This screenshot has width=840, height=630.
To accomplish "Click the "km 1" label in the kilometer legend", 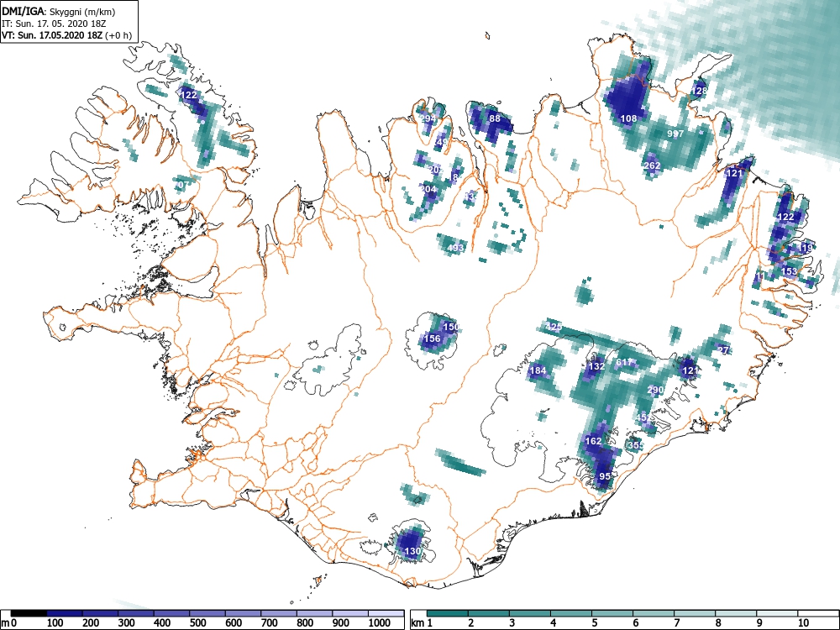I will (422, 623).
